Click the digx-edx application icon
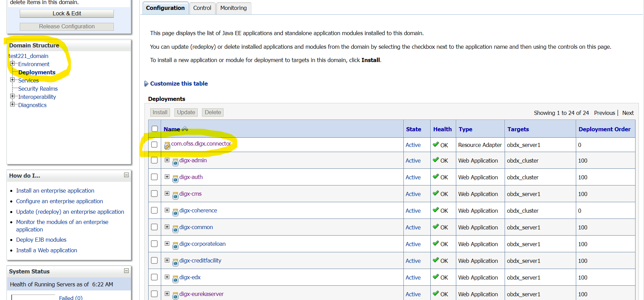Image resolution: width=644 pixels, height=300 pixels. tap(175, 279)
